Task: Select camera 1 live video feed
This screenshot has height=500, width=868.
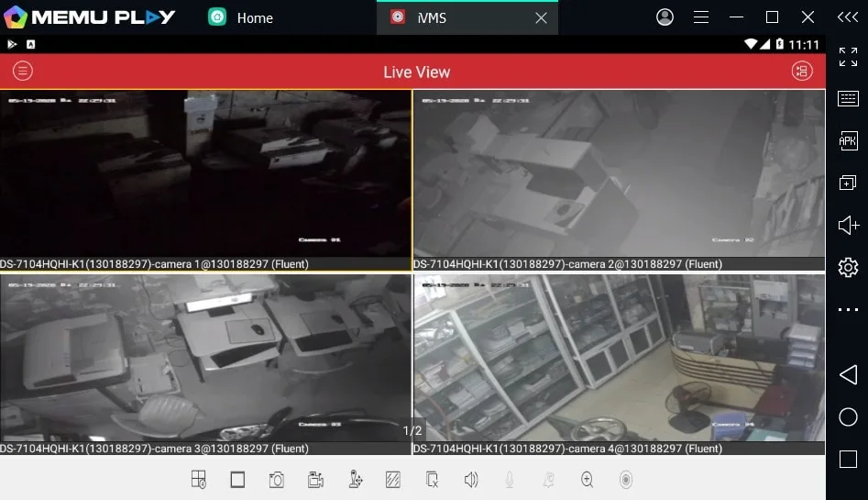Action: pos(205,173)
